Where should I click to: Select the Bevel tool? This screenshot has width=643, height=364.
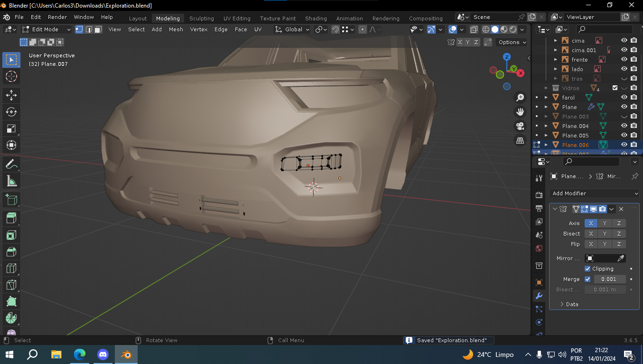tap(11, 252)
